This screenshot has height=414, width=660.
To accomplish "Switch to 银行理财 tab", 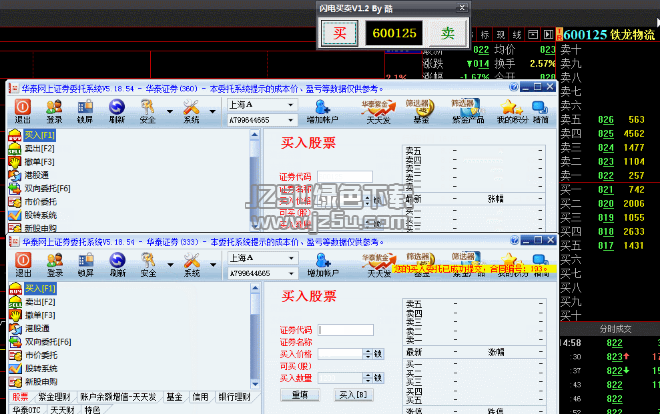I will (x=234, y=397).
